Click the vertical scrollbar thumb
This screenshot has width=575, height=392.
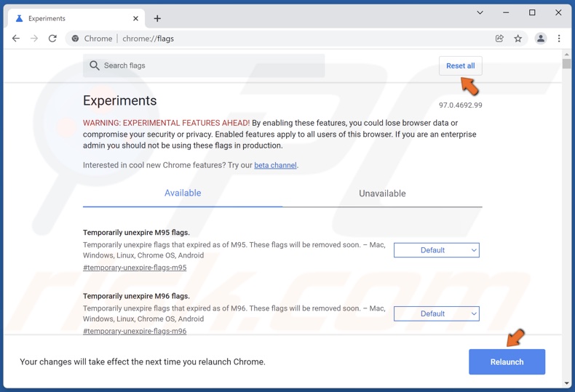tap(566, 64)
